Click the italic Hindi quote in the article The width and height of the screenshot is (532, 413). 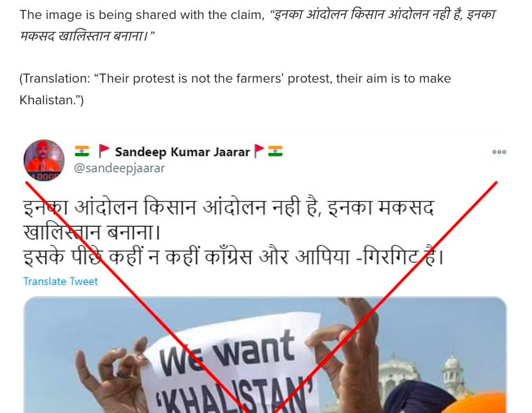tap(258, 25)
